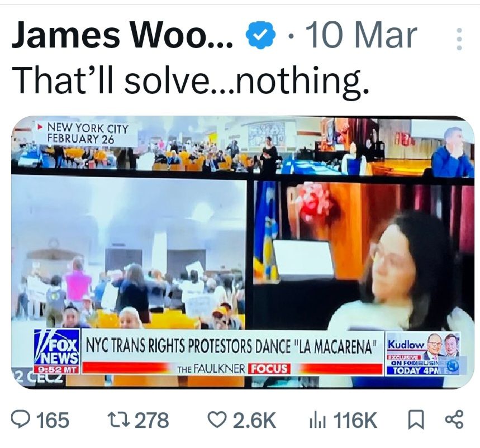The height and width of the screenshot is (448, 480).
Task: Click the like count 2.6K
Action: coord(255,420)
